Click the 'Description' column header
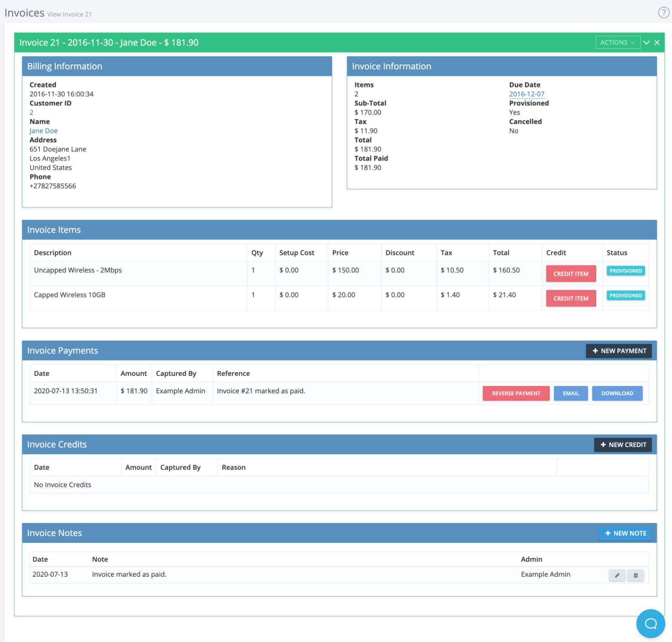Image resolution: width=672 pixels, height=642 pixels. [52, 253]
